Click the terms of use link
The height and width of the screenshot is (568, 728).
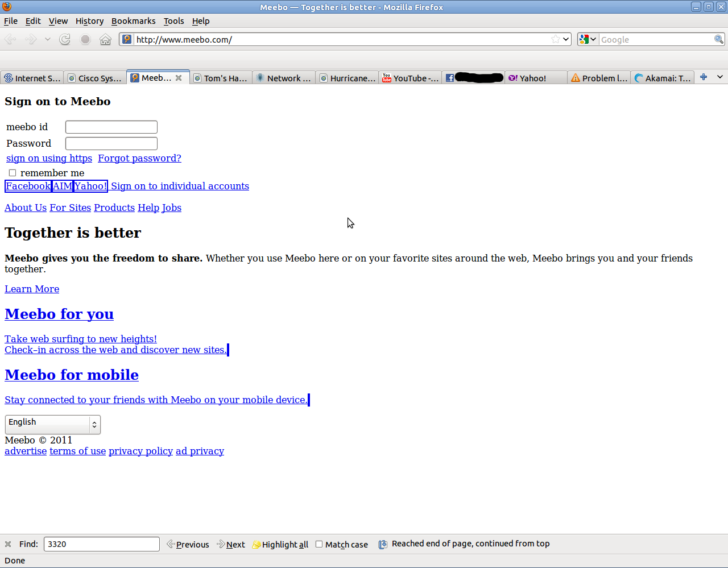pos(77,451)
